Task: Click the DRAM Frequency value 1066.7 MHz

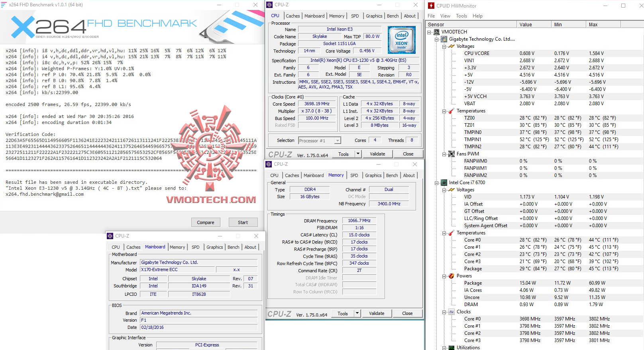Action: point(359,220)
